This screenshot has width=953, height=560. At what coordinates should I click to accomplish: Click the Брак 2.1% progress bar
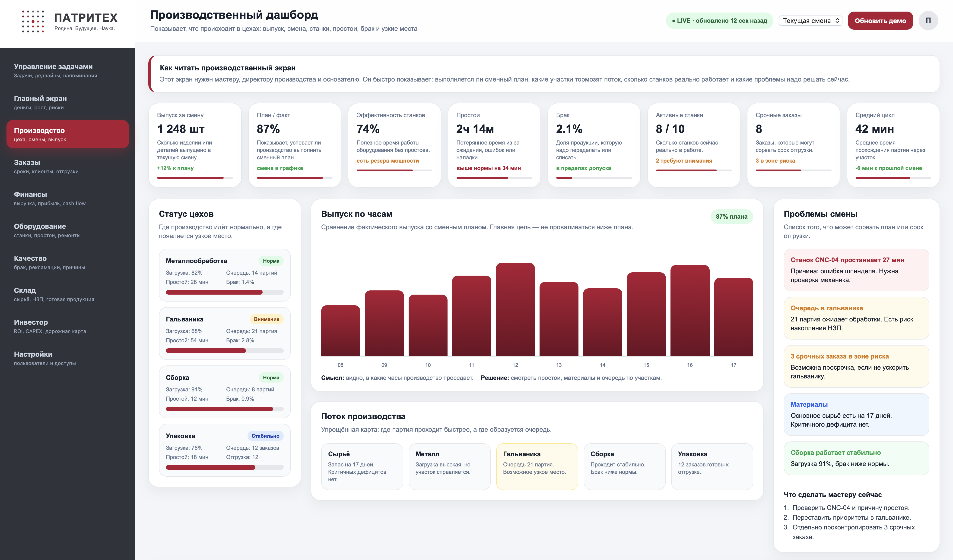click(x=594, y=178)
